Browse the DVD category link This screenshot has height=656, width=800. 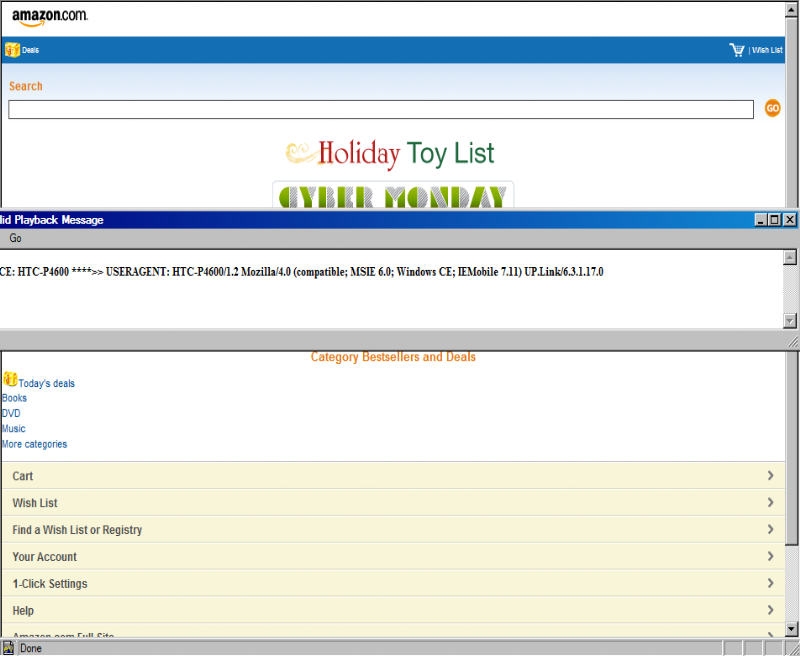[11, 413]
